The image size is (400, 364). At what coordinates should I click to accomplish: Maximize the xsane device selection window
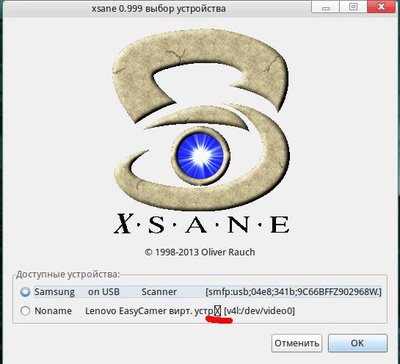point(353,7)
